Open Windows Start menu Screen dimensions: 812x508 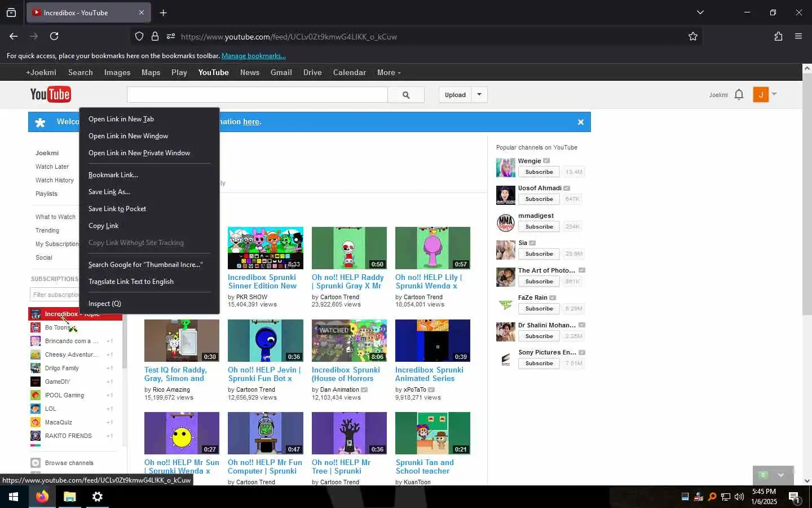[x=14, y=497]
